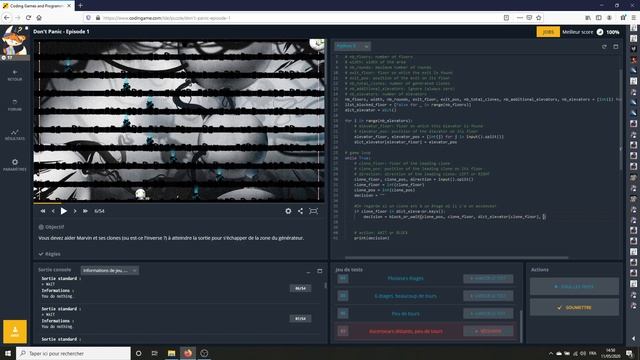Image resolution: width=640 pixels, height=360 pixels.
Task: Click the JOBS yellow button
Action: click(548, 32)
